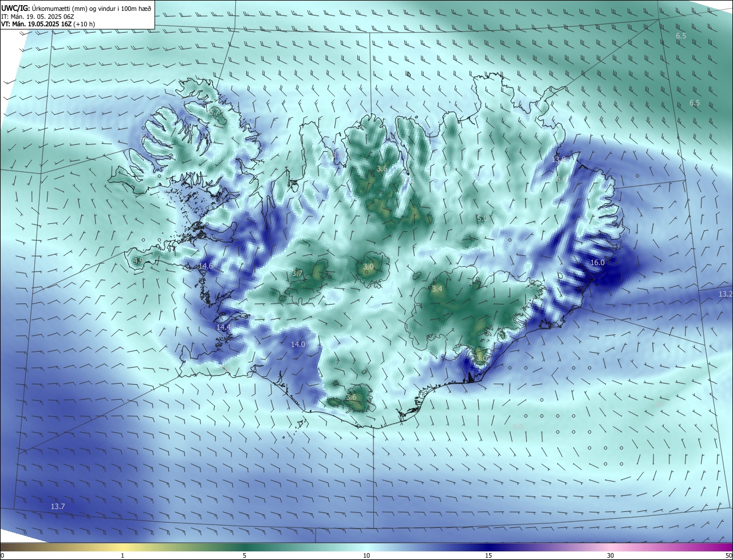Click the 30 tick label on the color scale
The image size is (733, 560).
[610, 555]
